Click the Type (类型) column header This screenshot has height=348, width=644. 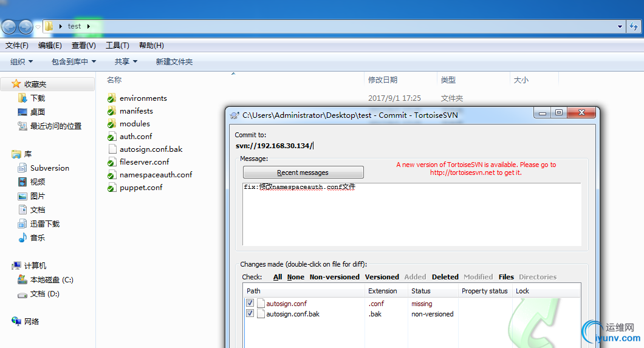tap(448, 80)
